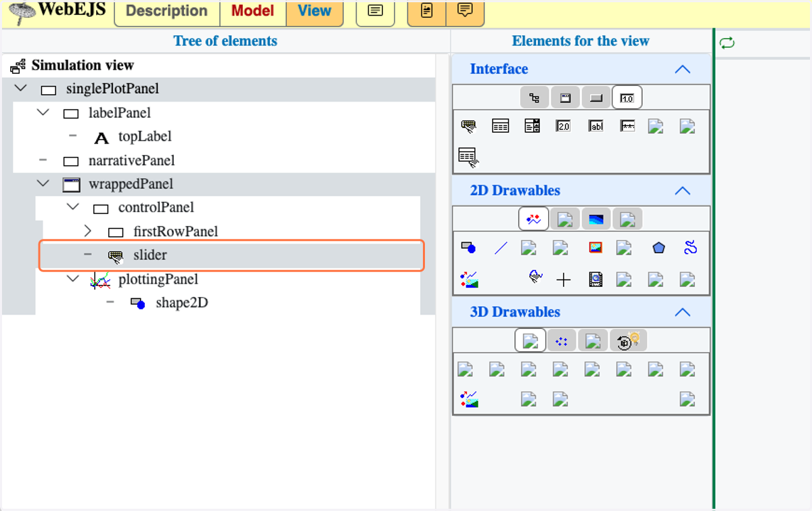Select the blue squiggly curve element icon
Image resolution: width=812 pixels, height=511 pixels.
(690, 248)
